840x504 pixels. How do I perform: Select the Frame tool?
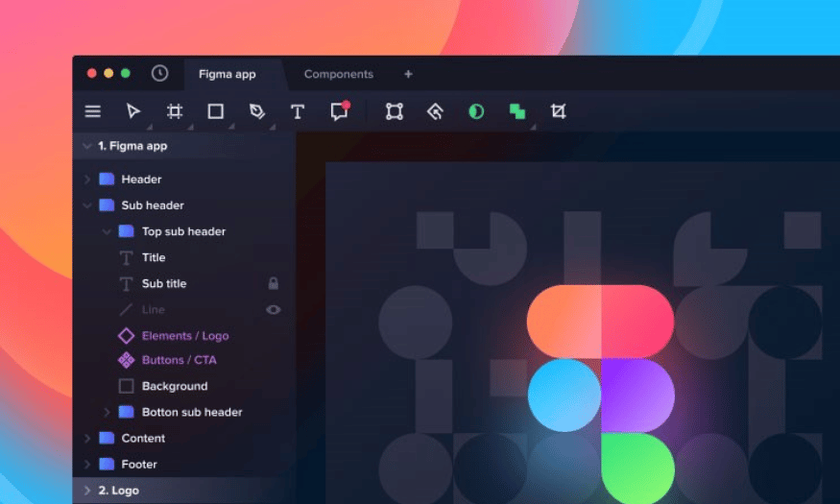175,111
